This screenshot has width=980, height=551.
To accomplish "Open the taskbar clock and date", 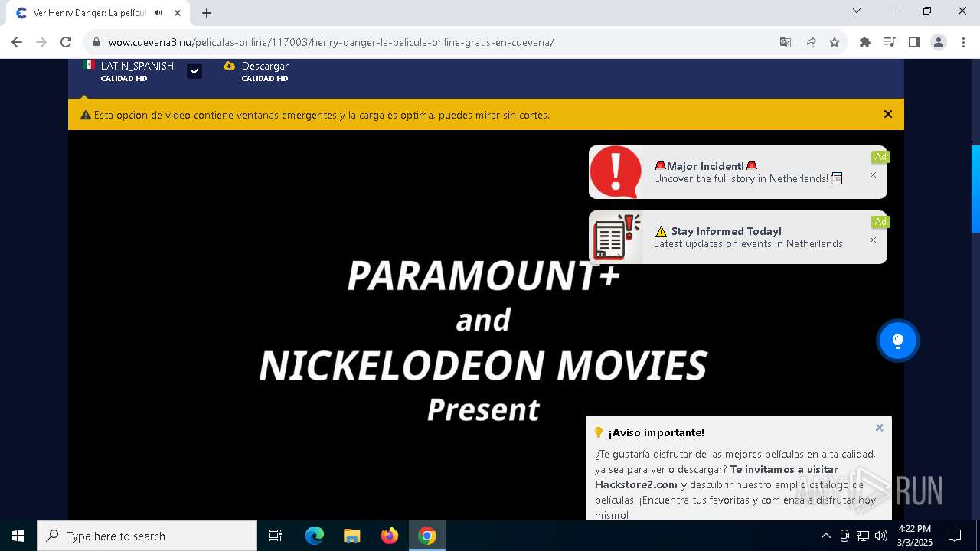I will click(x=914, y=536).
